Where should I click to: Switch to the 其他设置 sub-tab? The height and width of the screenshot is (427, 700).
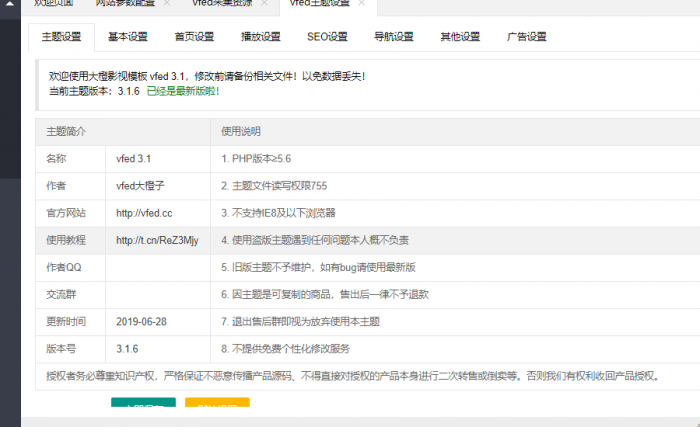[460, 37]
